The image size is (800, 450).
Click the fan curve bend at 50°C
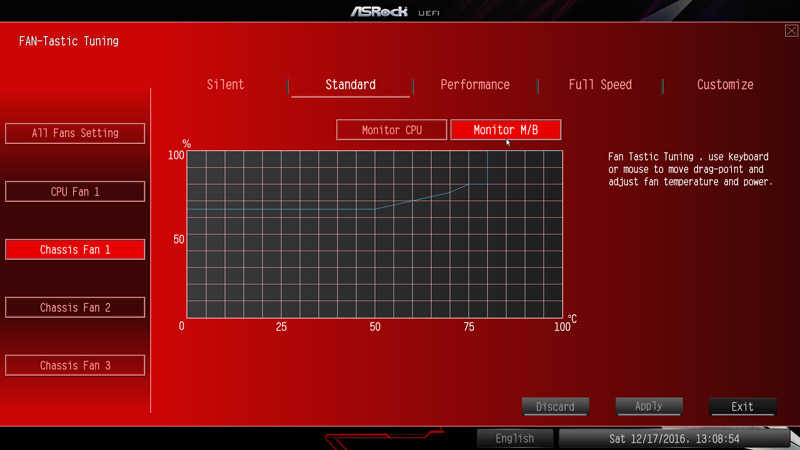[375, 209]
